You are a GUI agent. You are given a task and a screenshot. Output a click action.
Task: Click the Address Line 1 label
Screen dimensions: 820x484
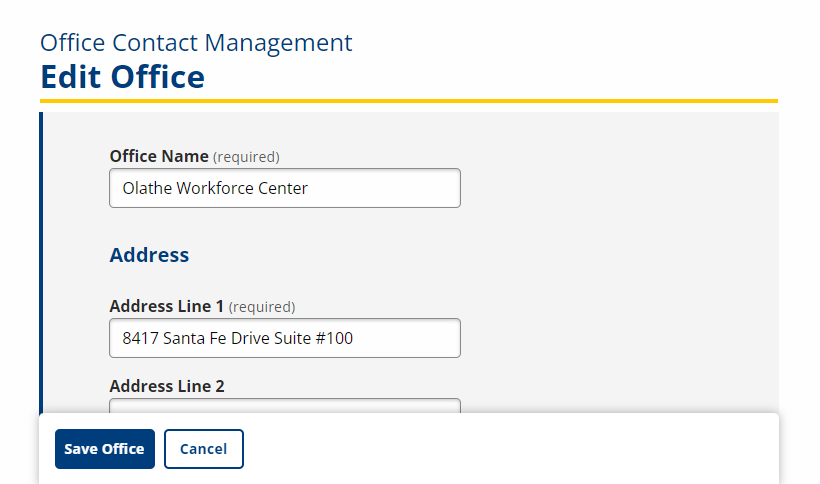168,306
